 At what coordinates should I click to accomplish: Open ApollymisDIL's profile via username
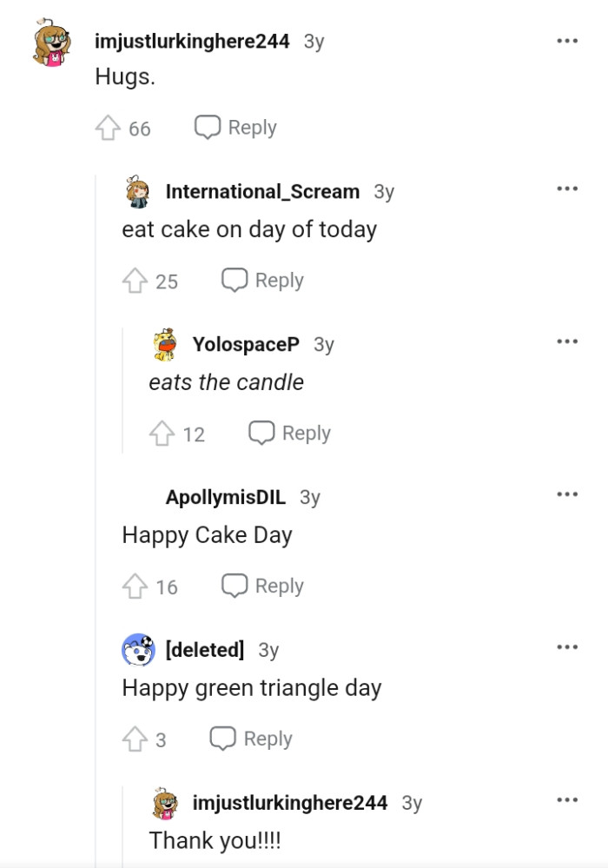click(x=228, y=496)
